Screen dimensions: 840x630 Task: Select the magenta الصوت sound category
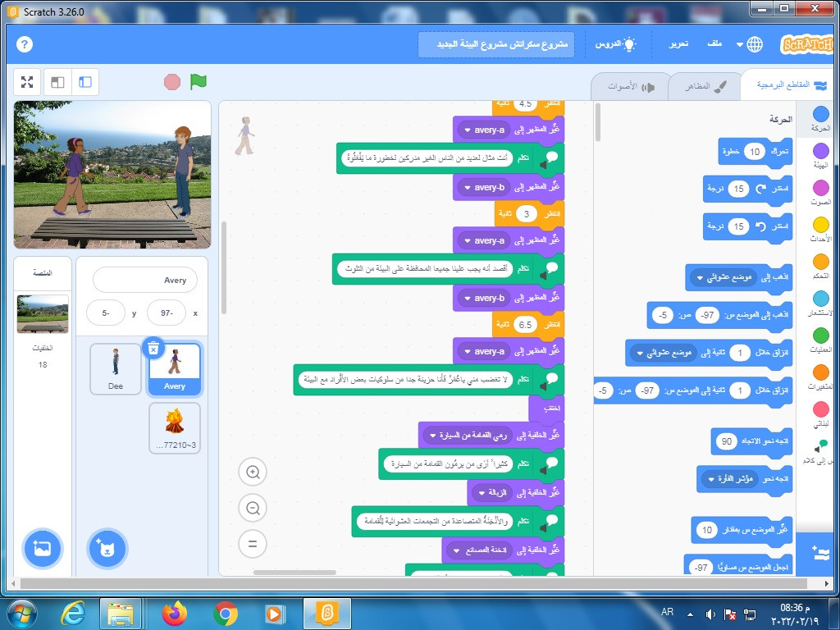tap(820, 192)
